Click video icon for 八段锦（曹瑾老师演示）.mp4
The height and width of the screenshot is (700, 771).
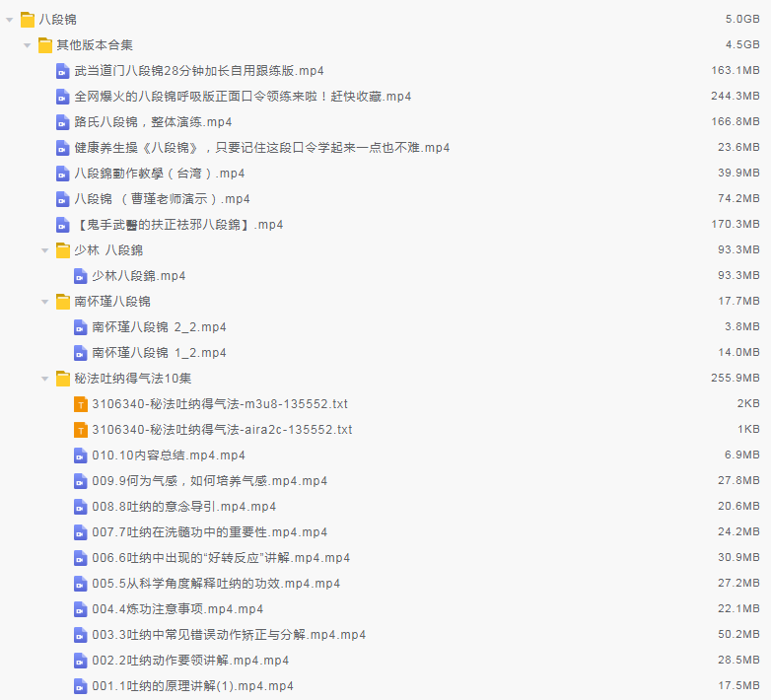pyautogui.click(x=63, y=199)
